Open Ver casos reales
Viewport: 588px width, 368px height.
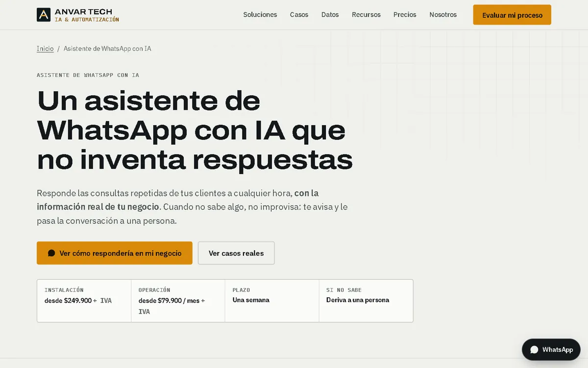(236, 253)
